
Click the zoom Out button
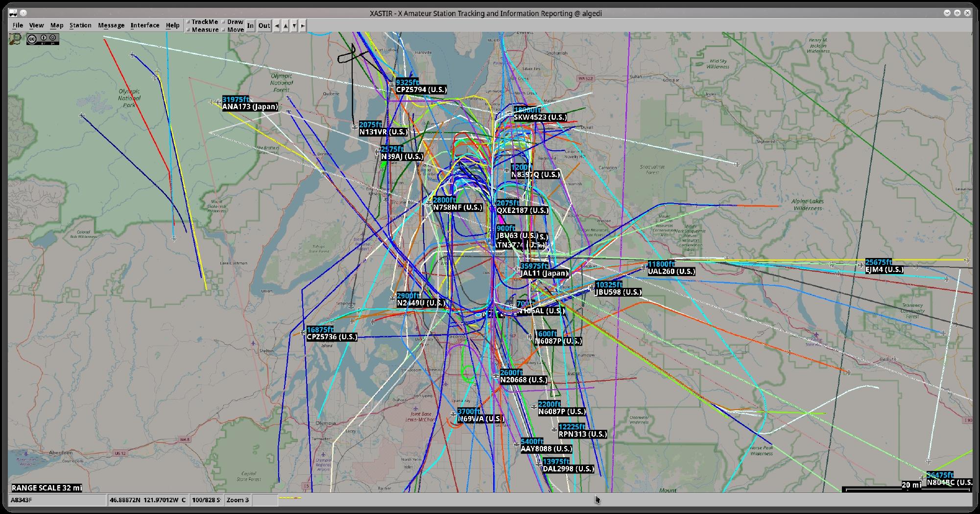[x=264, y=26]
